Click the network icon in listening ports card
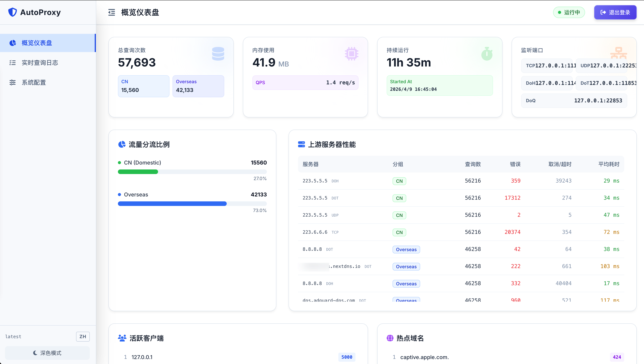Image resolution: width=644 pixels, height=364 pixels. [x=619, y=53]
